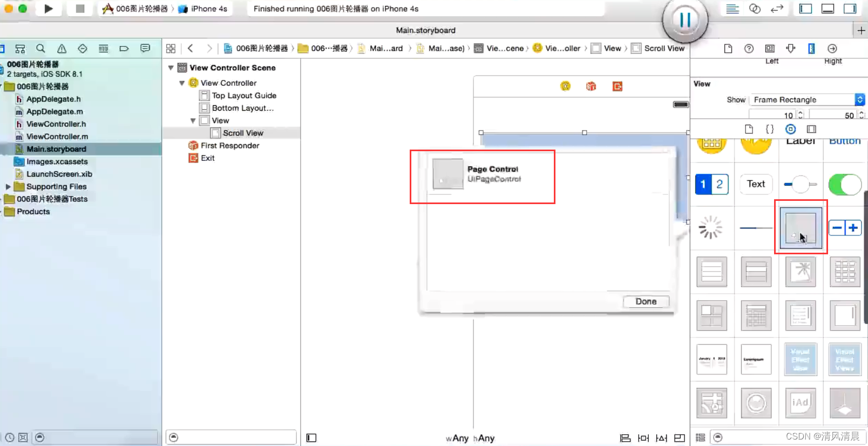Toggle document outline visibility button
Image resolution: width=868 pixels, height=446 pixels.
click(311, 438)
